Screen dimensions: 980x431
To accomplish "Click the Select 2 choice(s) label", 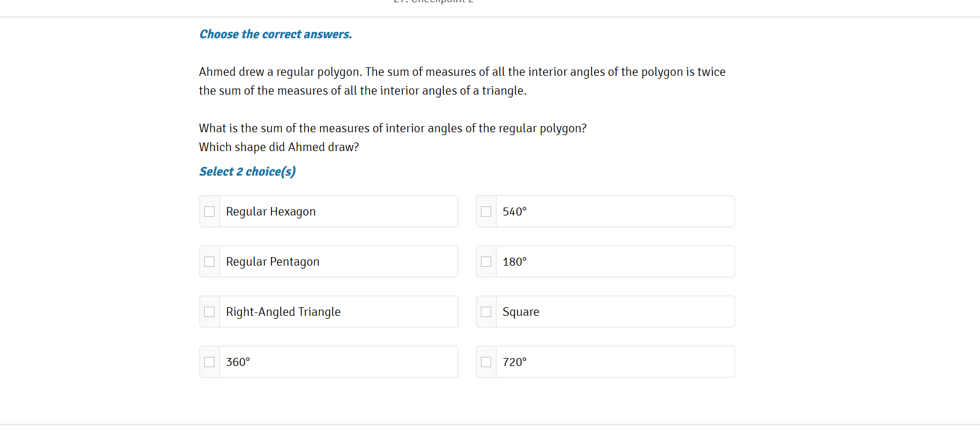I will (247, 171).
